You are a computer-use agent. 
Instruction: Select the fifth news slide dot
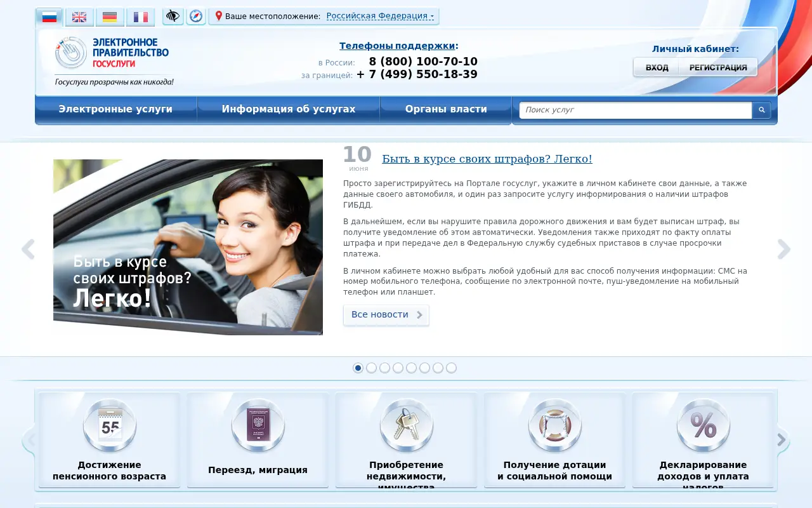[x=412, y=368]
